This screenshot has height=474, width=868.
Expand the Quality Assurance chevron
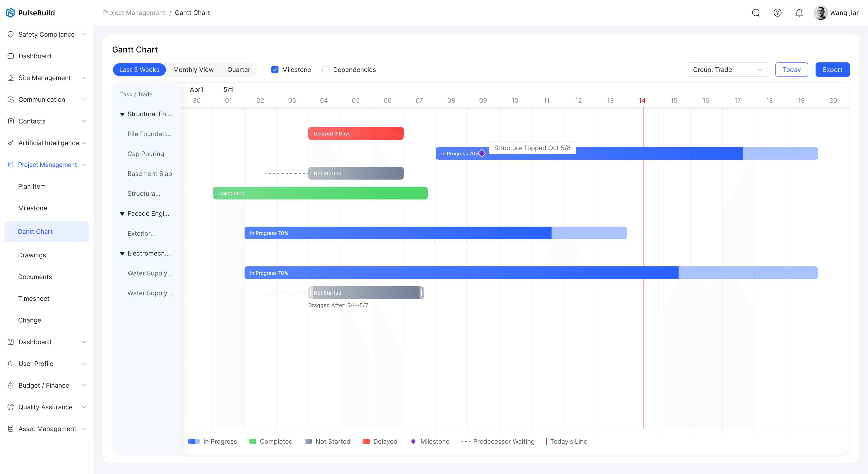[x=84, y=407]
